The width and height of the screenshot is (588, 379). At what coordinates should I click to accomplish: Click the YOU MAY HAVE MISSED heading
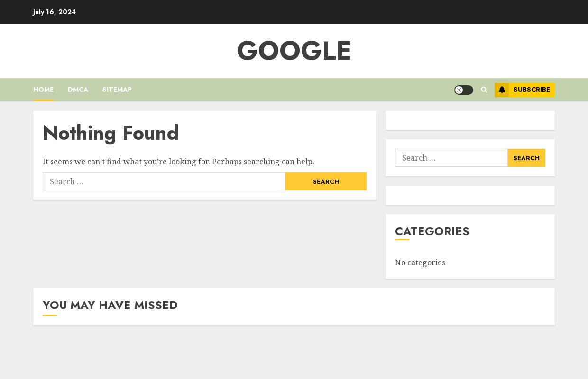tap(110, 305)
